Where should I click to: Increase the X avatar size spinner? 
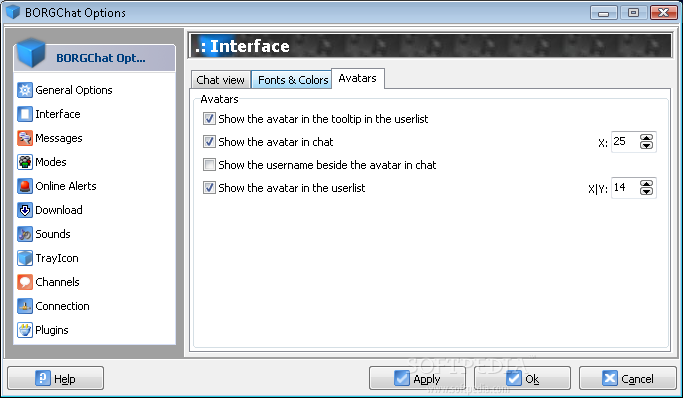click(646, 138)
